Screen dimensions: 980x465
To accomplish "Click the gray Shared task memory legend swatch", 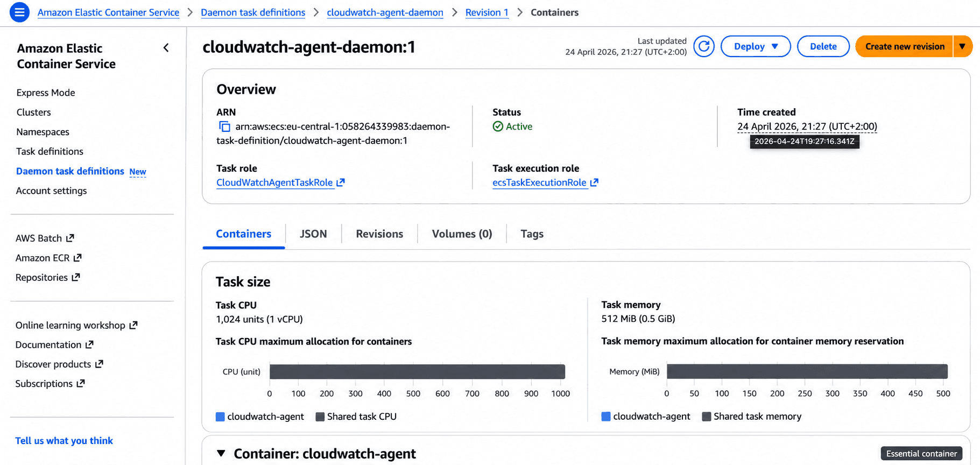I will (x=707, y=417).
